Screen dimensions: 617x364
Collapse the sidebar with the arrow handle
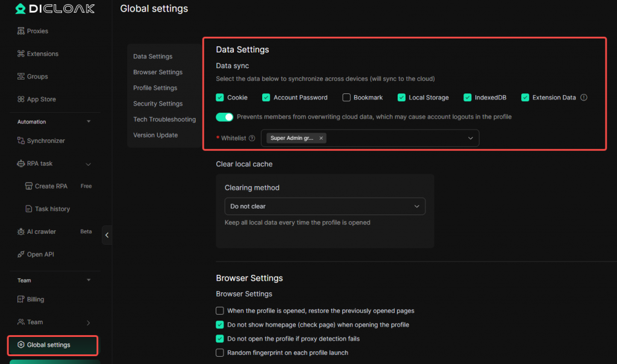click(107, 235)
